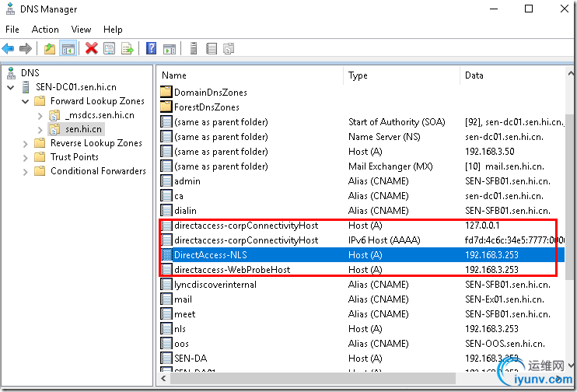577x392 pixels.
Task: Select the directaccess-WebProbeHost record
Action: pos(362,269)
